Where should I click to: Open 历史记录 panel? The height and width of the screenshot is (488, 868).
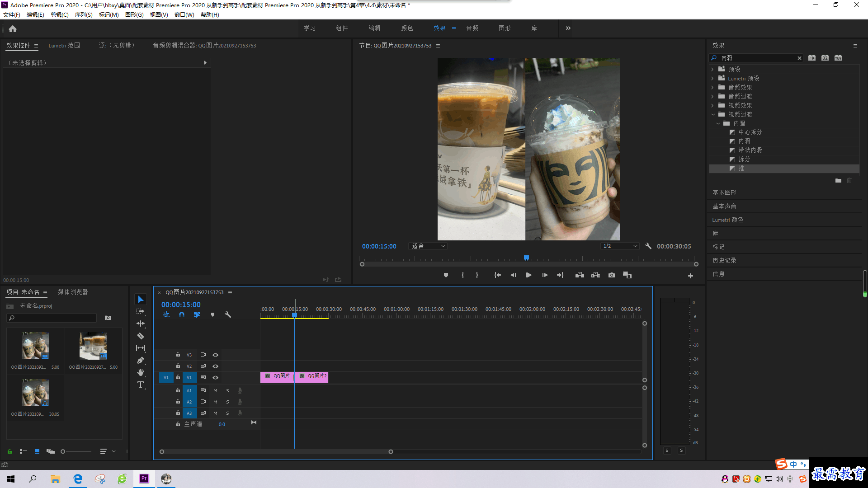click(x=724, y=261)
